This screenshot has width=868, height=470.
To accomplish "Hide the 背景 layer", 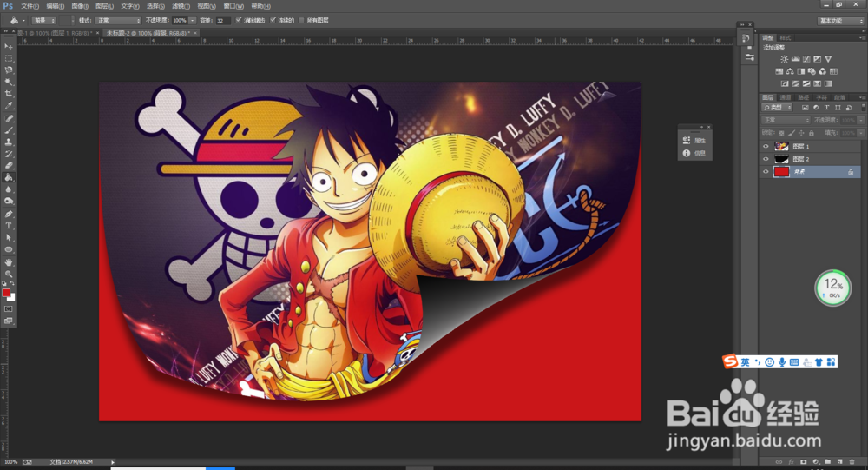I will click(766, 172).
